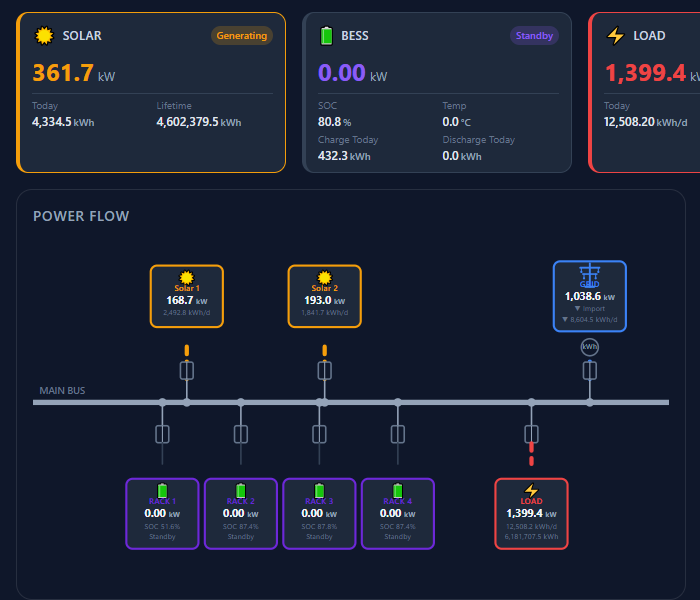Click the battery icon in RACK 2

[x=241, y=491]
